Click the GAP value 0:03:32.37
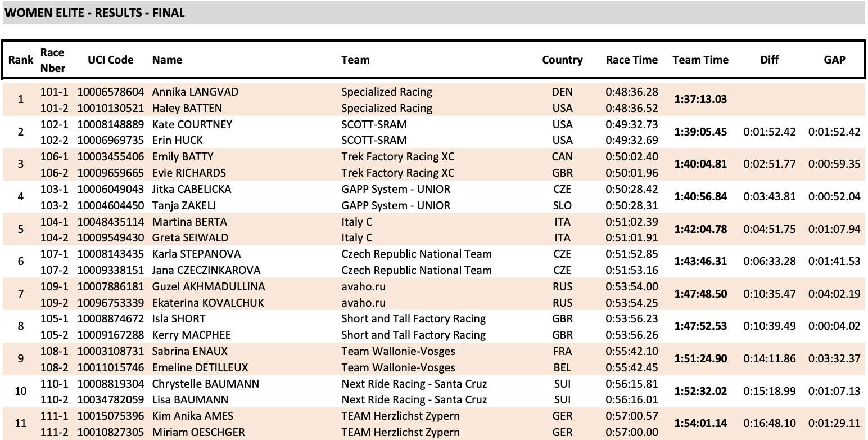The width and height of the screenshot is (868, 440). tap(834, 359)
